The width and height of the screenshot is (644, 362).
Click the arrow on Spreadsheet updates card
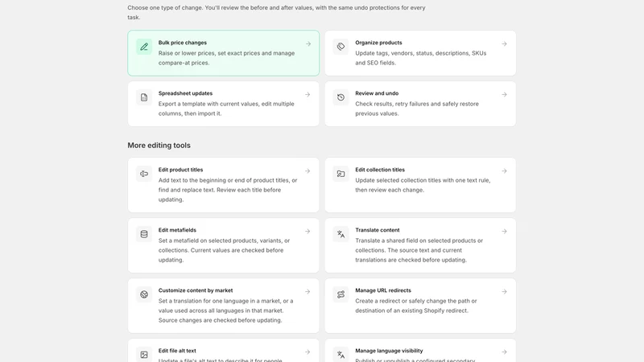pyautogui.click(x=308, y=95)
